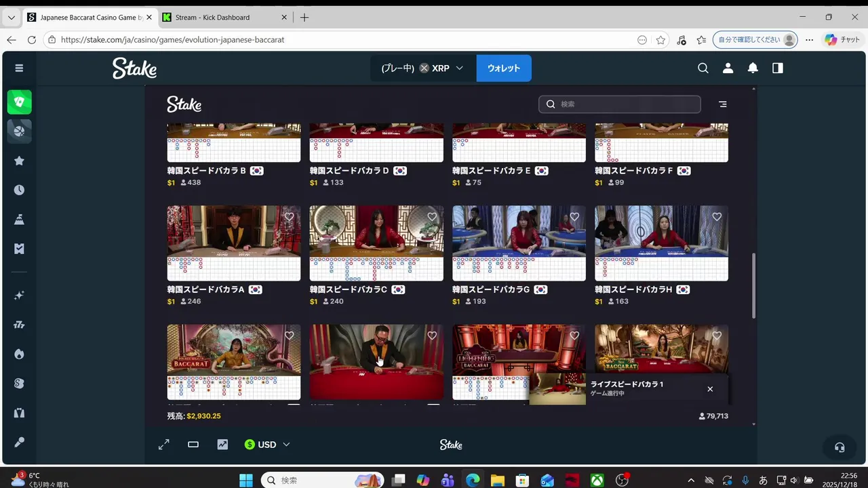Open the flame hot games sidebar icon

pos(19,354)
